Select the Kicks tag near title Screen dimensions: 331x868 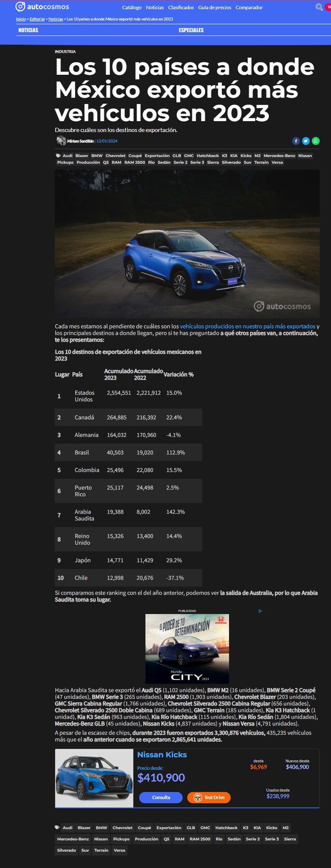(246, 156)
